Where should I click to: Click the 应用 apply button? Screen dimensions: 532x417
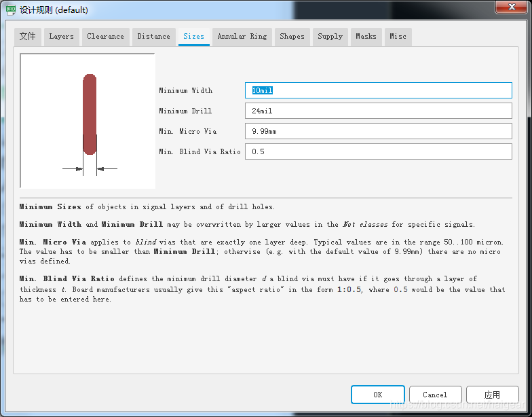click(x=492, y=395)
